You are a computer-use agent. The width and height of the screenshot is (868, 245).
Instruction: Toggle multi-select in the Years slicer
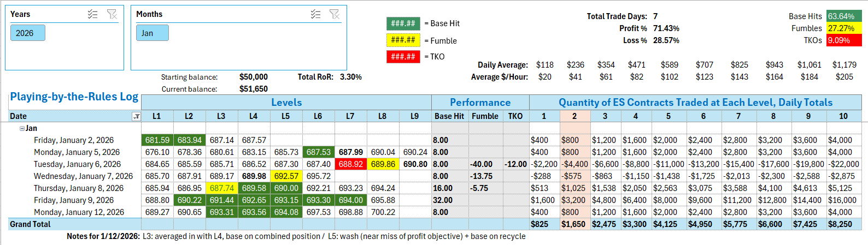pos(93,14)
